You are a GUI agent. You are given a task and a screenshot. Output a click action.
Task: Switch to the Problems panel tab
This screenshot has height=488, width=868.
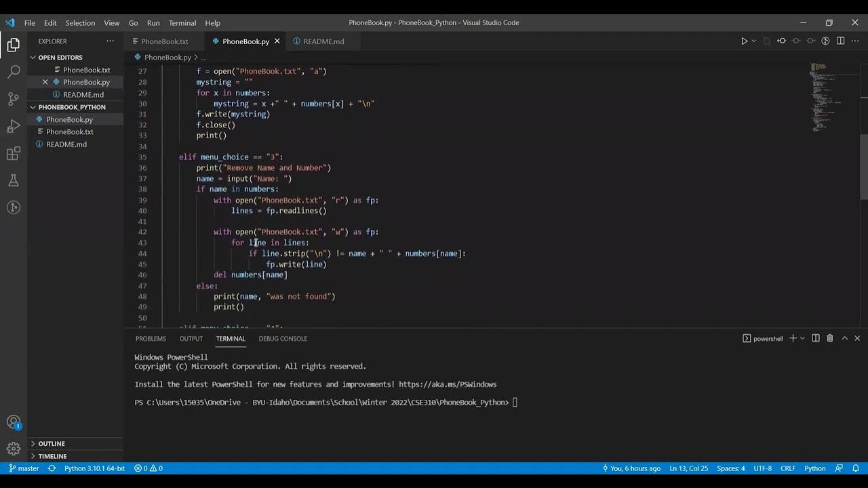(x=151, y=338)
